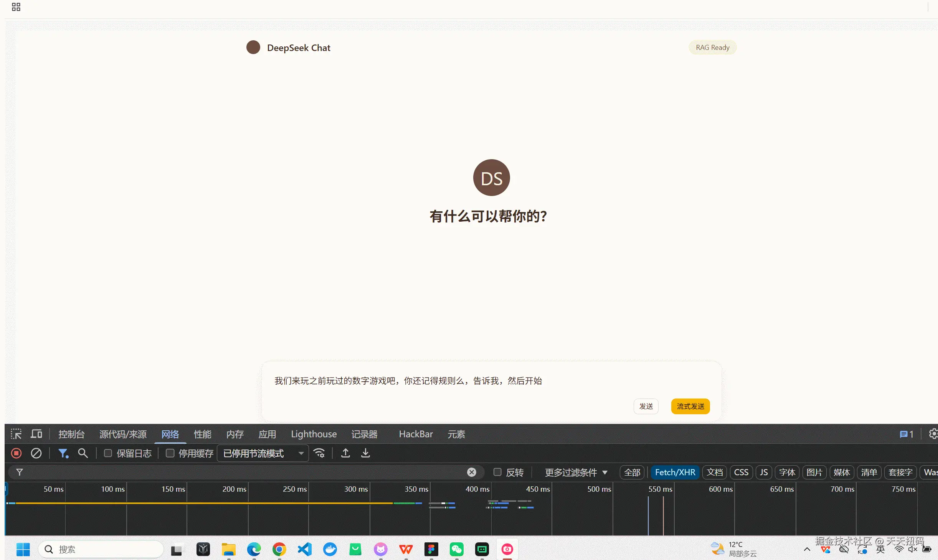Show hidden system tray icons chevron
The image size is (938, 560).
807,549
